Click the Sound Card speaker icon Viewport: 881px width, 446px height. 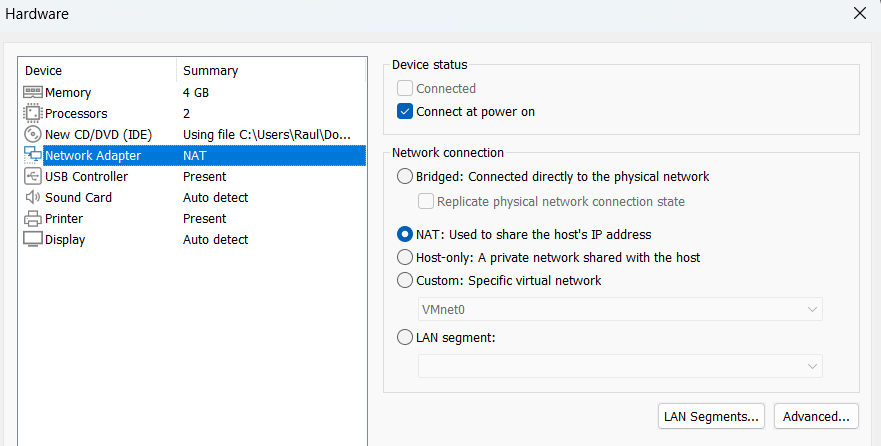32,197
